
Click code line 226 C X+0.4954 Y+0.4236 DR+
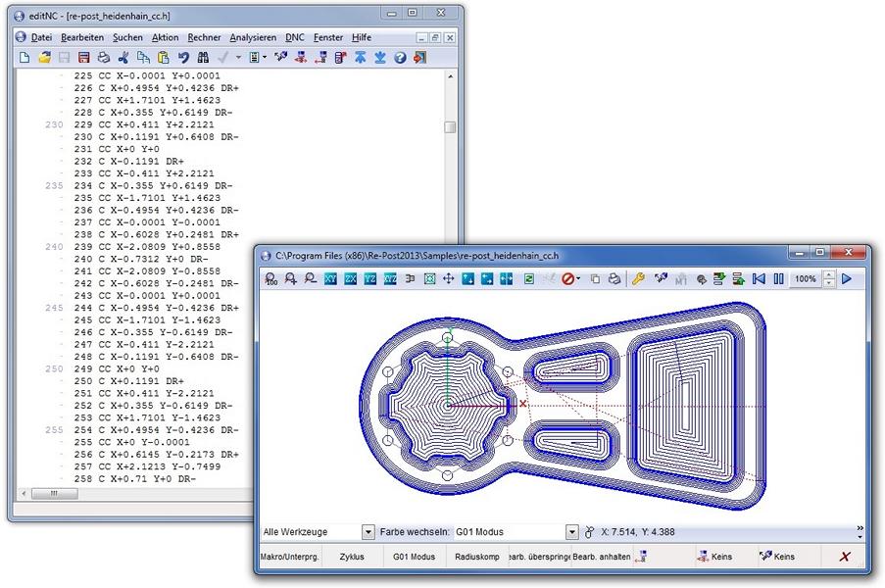[x=157, y=88]
